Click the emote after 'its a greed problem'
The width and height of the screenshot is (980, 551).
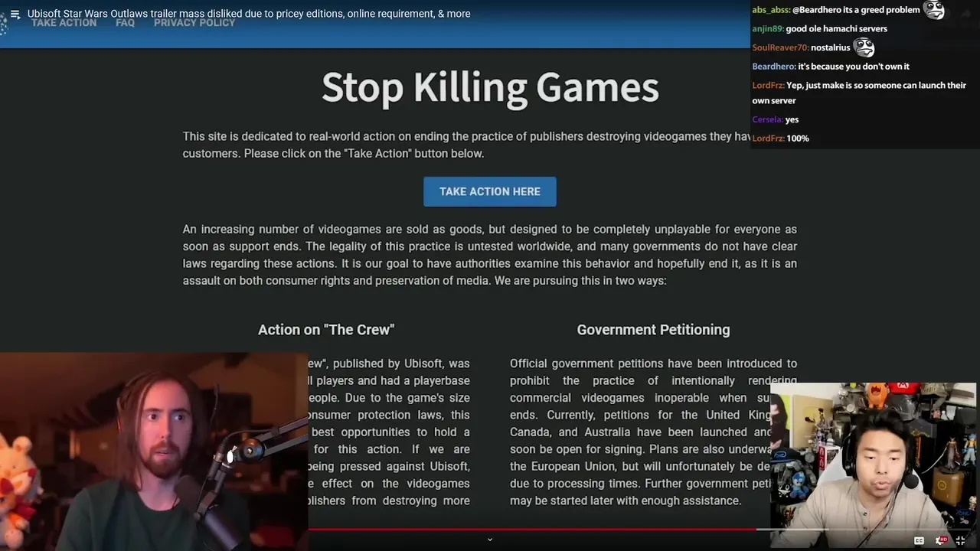pos(933,10)
